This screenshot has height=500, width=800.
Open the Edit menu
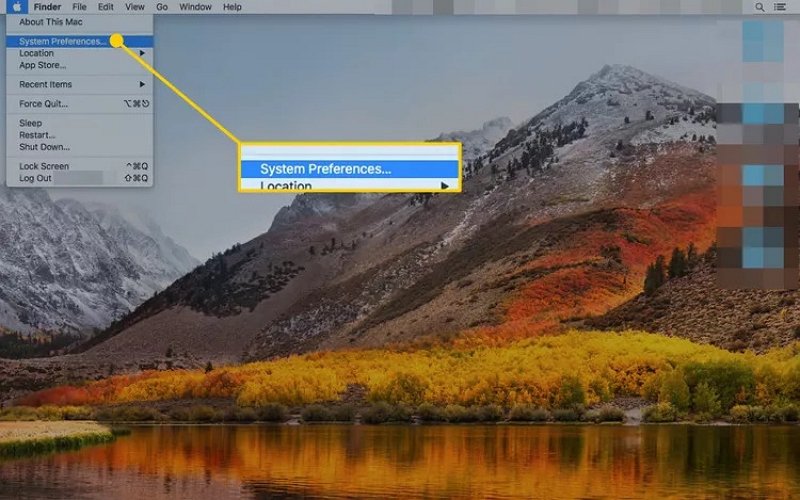coord(106,7)
